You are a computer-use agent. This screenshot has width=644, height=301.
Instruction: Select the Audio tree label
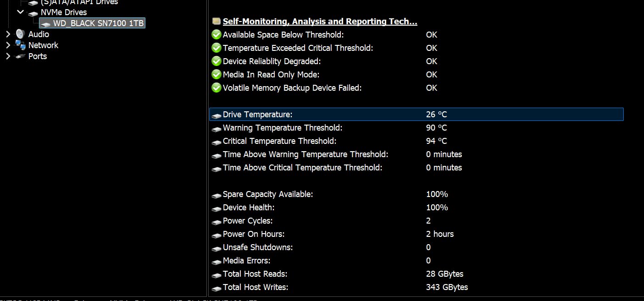pyautogui.click(x=39, y=34)
